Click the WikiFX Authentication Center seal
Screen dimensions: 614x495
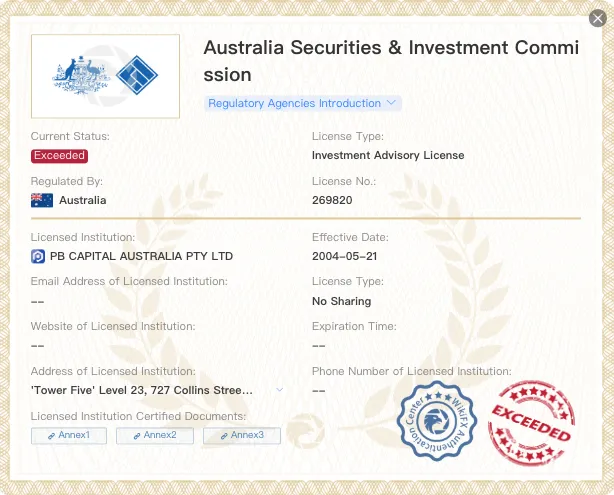437,421
